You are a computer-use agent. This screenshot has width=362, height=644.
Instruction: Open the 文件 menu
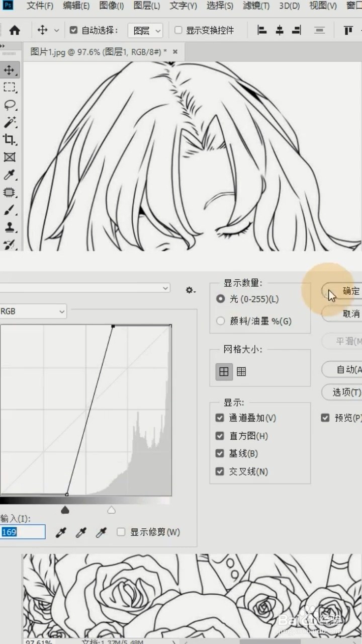click(x=40, y=6)
